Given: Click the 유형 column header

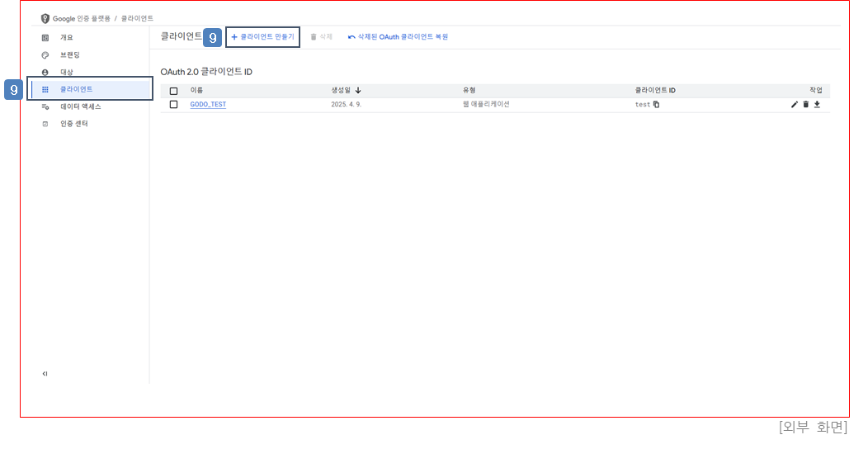Looking at the screenshot, I should tap(469, 90).
